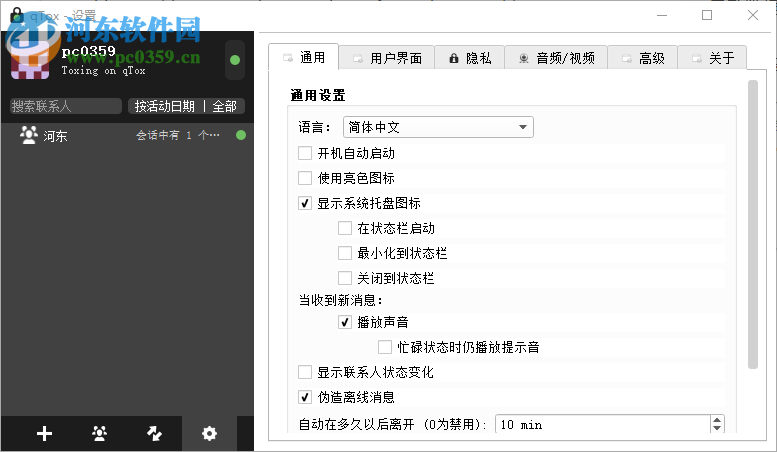Click the 通用设置 heading
This screenshot has width=777, height=452.
point(318,95)
